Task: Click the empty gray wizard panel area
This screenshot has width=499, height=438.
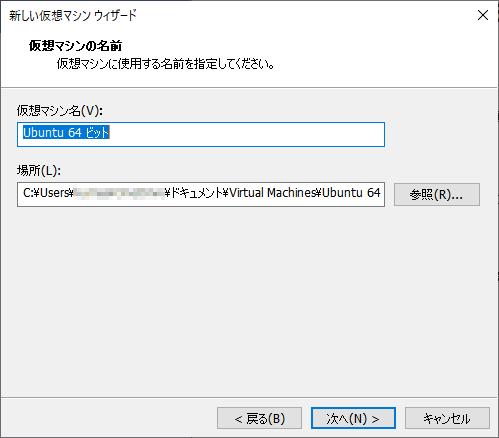Action: (249, 300)
